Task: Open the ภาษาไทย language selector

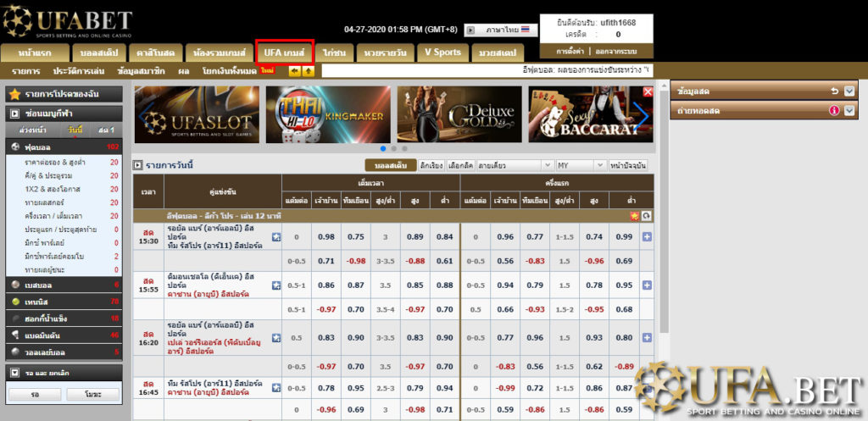Action: pyautogui.click(x=508, y=30)
